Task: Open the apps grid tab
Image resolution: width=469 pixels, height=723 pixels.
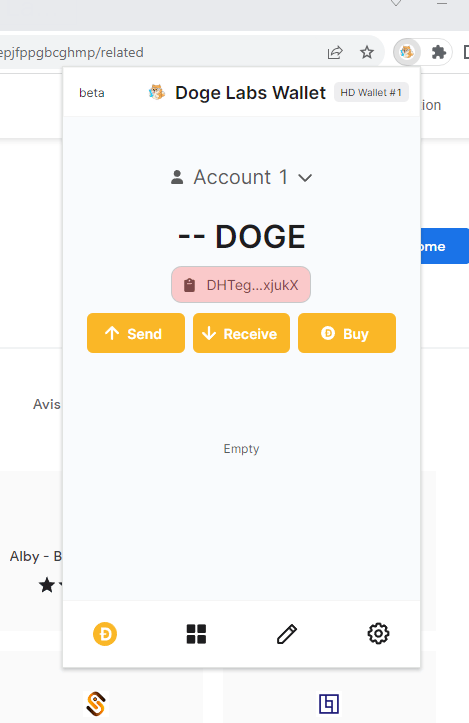Action: 196,634
